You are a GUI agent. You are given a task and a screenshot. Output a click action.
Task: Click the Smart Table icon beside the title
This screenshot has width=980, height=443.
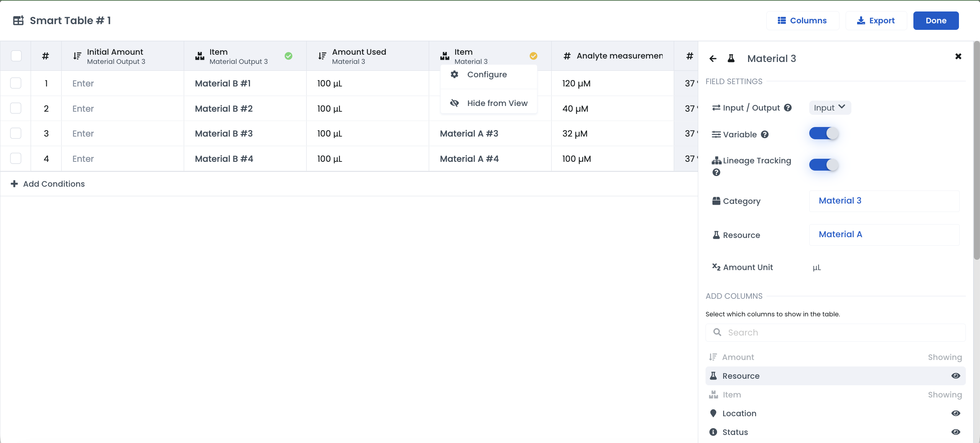point(18,21)
